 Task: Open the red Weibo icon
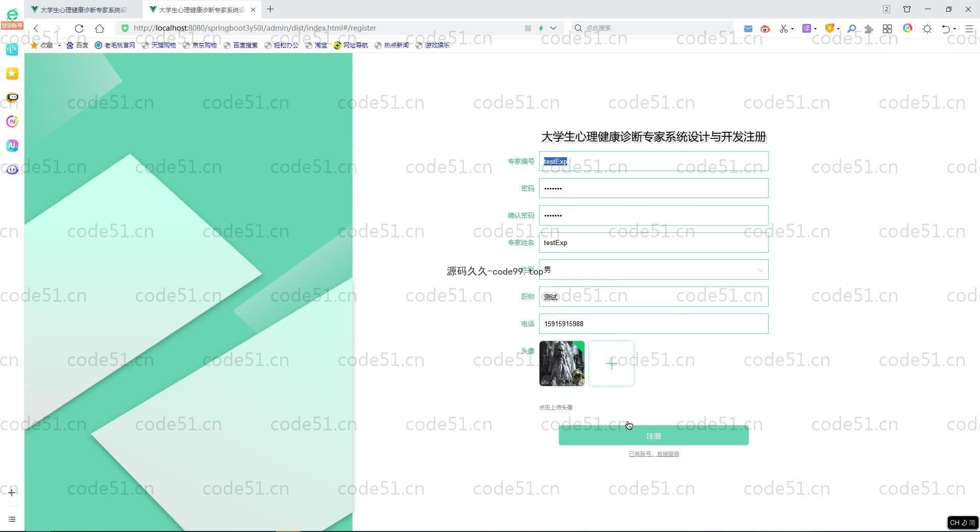tap(765, 29)
